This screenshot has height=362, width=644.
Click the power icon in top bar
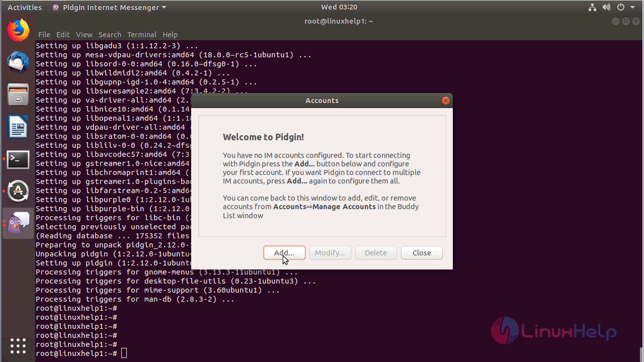[x=621, y=8]
